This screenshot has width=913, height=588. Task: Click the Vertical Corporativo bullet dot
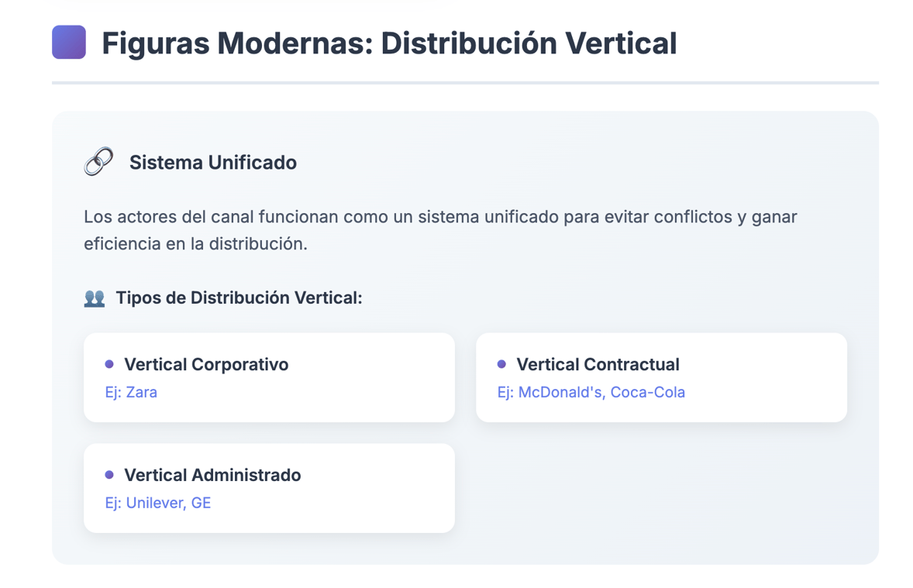tap(109, 364)
